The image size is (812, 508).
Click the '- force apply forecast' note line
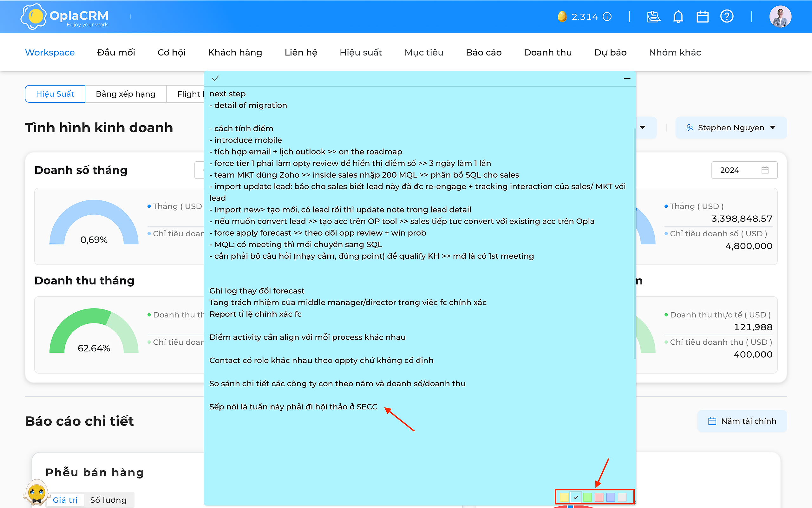click(x=318, y=233)
